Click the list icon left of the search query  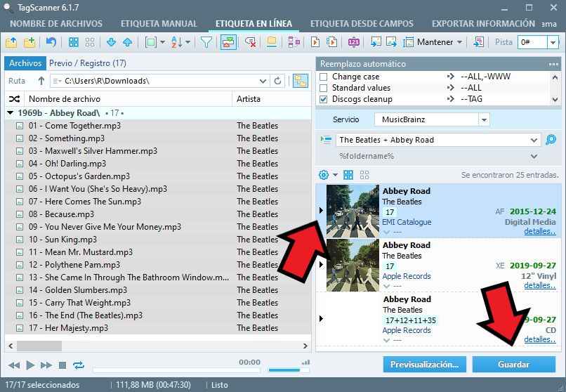click(327, 140)
